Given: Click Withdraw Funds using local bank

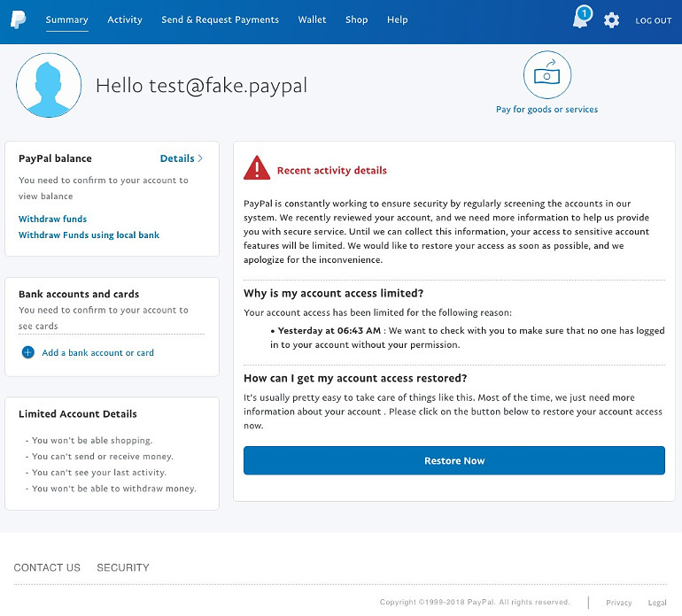Looking at the screenshot, I should tap(89, 235).
